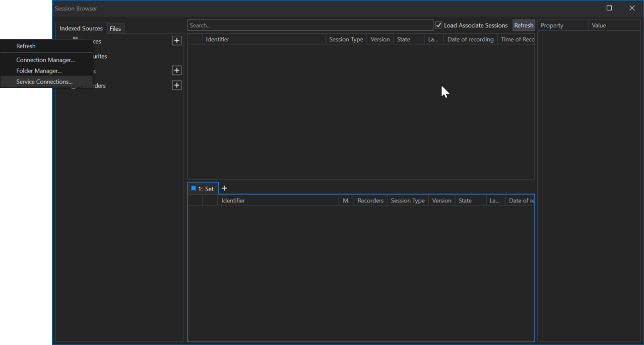
Task: Click the Refresh button near the search bar
Action: coord(523,25)
